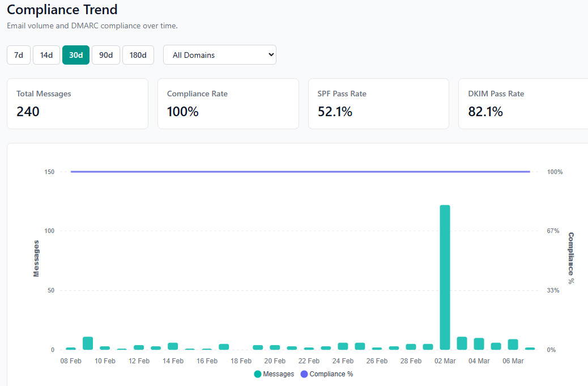The image size is (588, 386).
Task: Click the active 30d time range button
Action: (x=76, y=55)
